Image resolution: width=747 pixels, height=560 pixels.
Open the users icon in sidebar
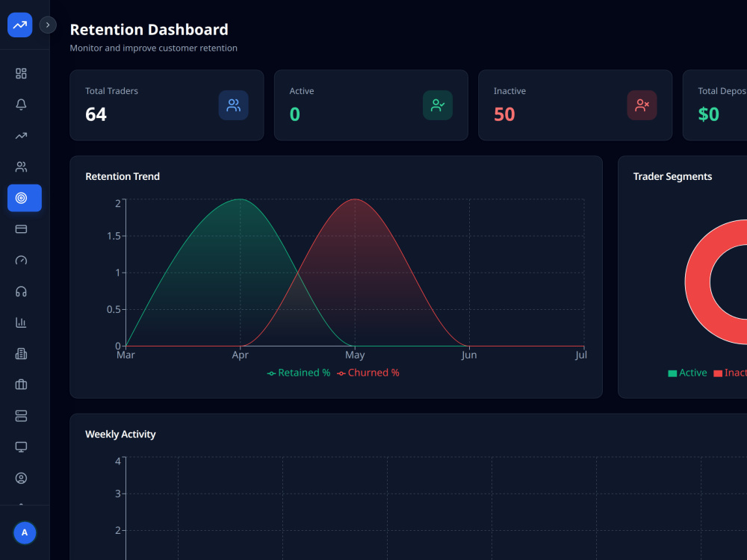click(x=21, y=167)
